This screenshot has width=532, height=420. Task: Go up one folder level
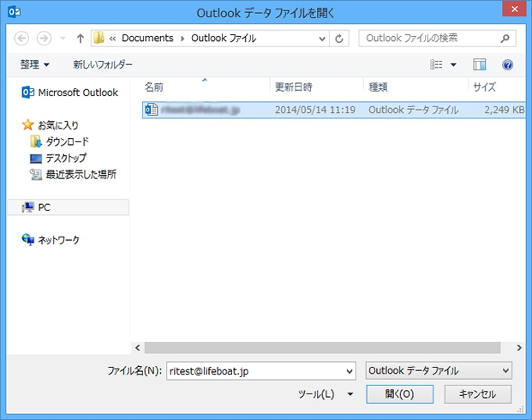(80, 39)
